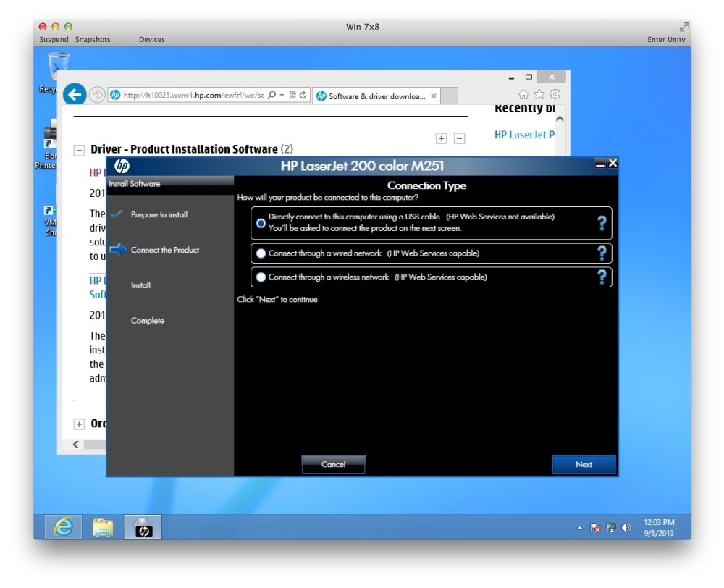724x588 pixels.
Task: Close the Software & driver downloads tab
Action: 434,96
